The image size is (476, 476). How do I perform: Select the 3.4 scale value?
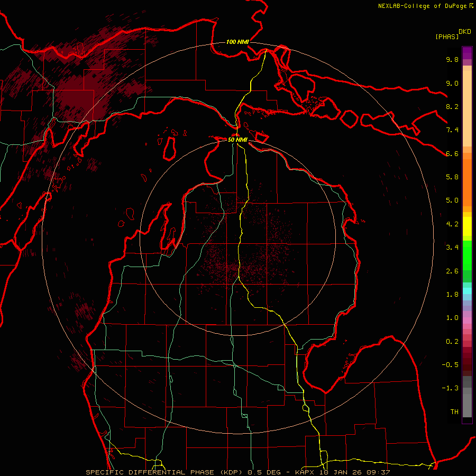[452, 247]
